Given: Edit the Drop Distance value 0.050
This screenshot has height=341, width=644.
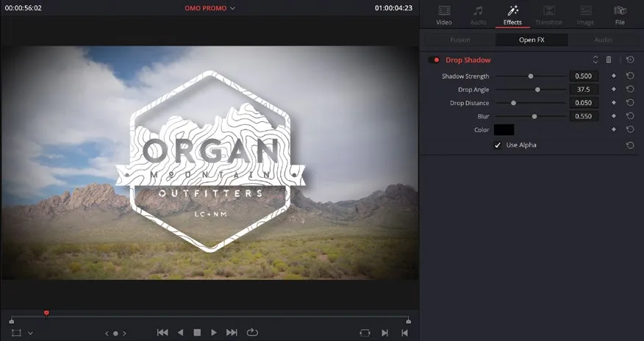Looking at the screenshot, I should [584, 103].
